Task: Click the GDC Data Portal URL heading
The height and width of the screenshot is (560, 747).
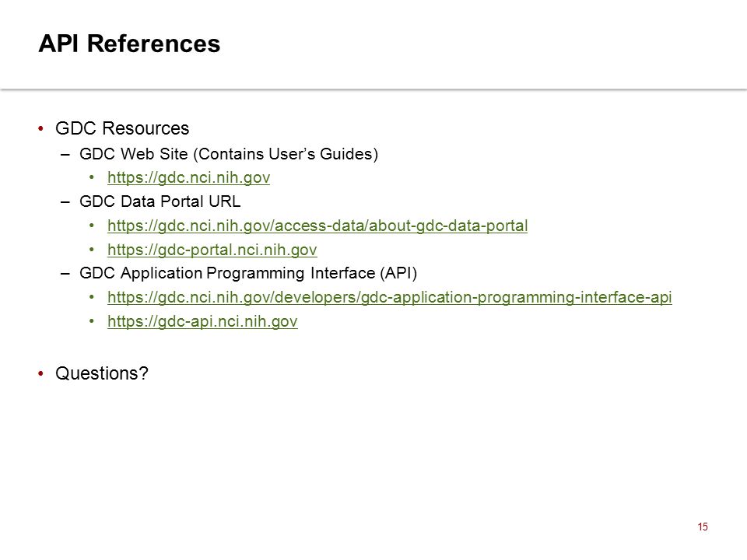Action: pyautogui.click(x=160, y=201)
